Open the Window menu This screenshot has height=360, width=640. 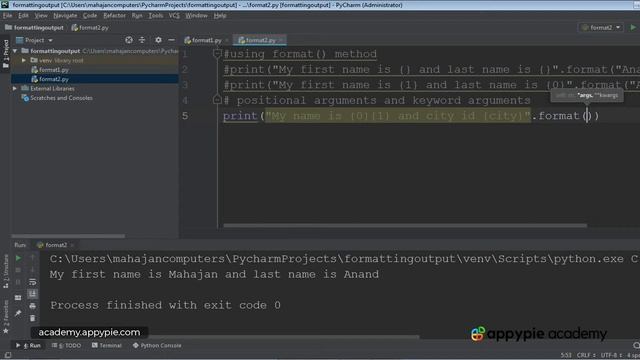click(196, 16)
